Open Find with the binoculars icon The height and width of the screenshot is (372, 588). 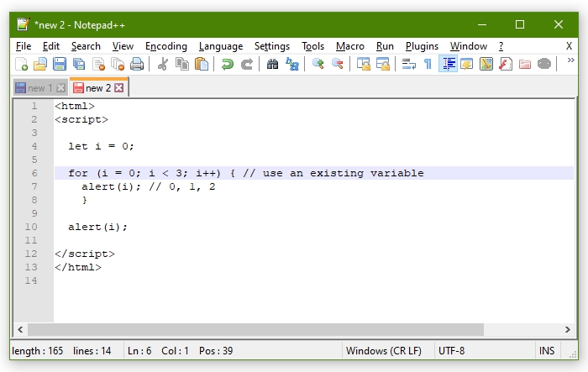[x=273, y=64]
